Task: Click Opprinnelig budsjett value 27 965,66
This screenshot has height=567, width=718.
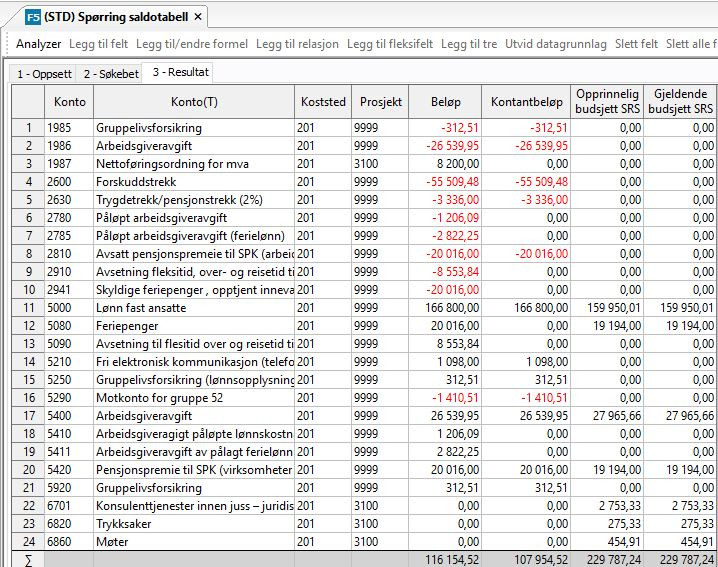Action: (x=607, y=416)
